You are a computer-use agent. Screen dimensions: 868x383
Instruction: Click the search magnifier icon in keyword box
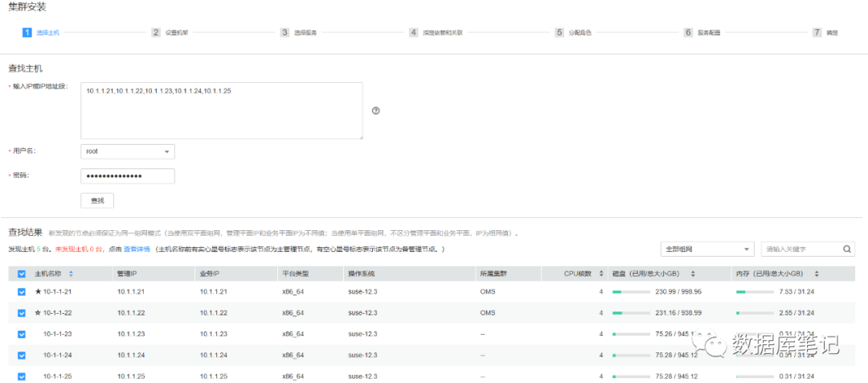tap(846, 249)
